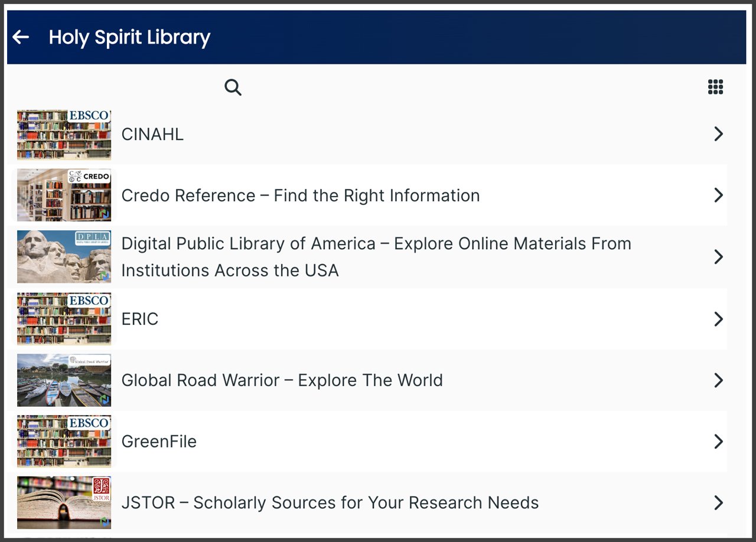Screen dimensions: 756x542
Task: Go back using the header arrow
Action: (21, 37)
